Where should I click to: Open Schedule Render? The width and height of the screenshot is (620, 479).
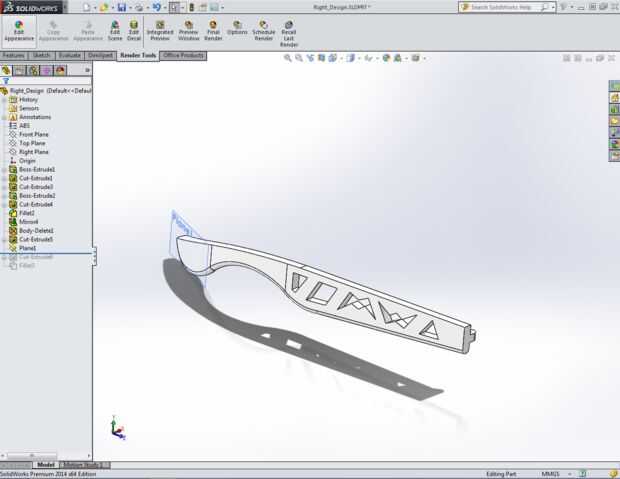[264, 31]
